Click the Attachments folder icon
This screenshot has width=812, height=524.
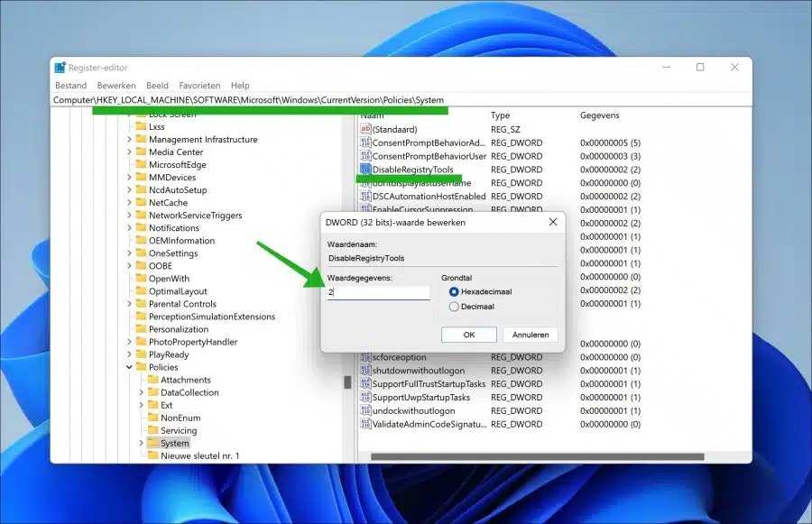click(x=152, y=380)
